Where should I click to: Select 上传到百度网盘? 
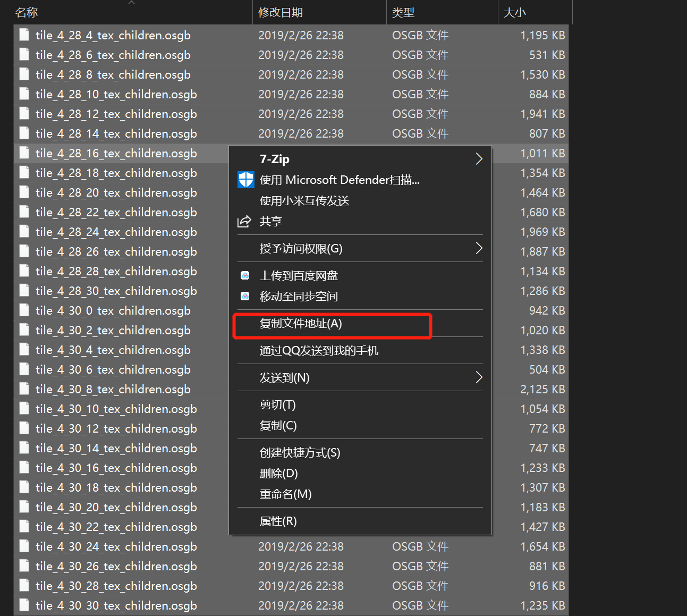pos(360,275)
